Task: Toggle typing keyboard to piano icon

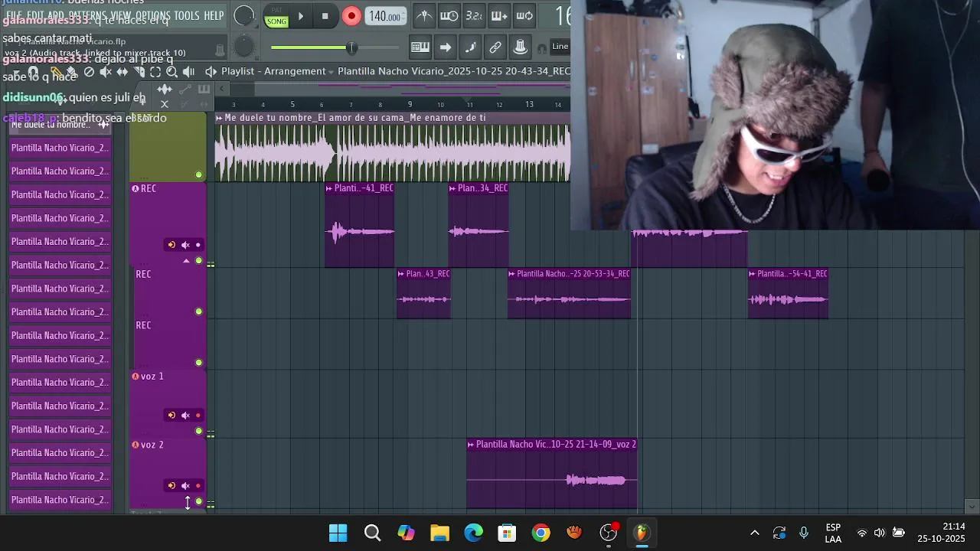Action: 420,47
